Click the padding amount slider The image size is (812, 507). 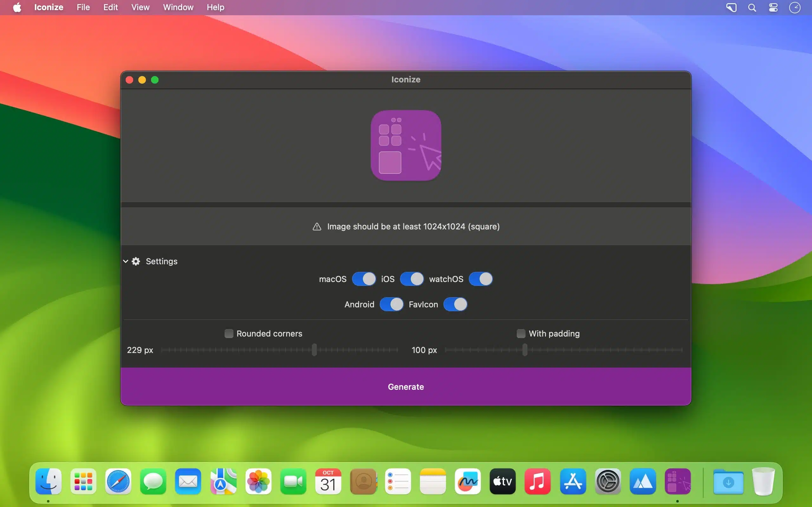(525, 350)
